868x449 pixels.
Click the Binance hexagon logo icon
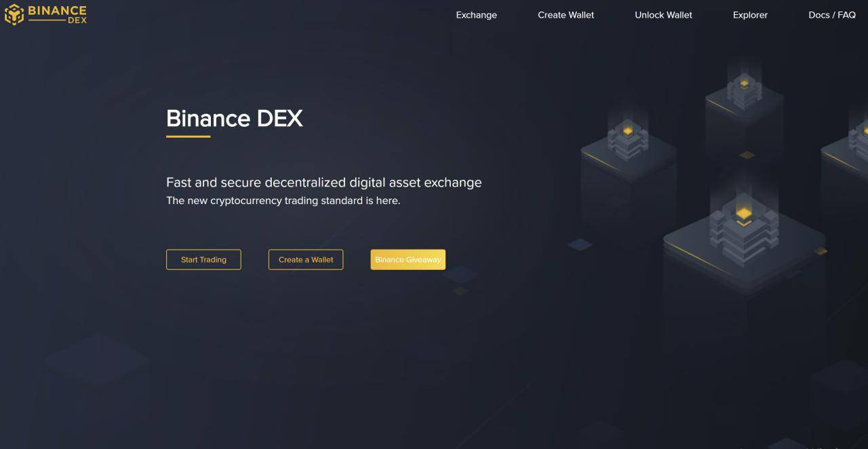coord(14,14)
